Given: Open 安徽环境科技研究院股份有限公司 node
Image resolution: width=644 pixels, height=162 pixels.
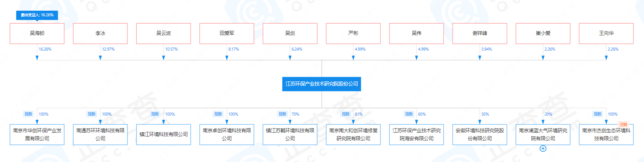Looking at the screenshot, I should coord(480,135).
